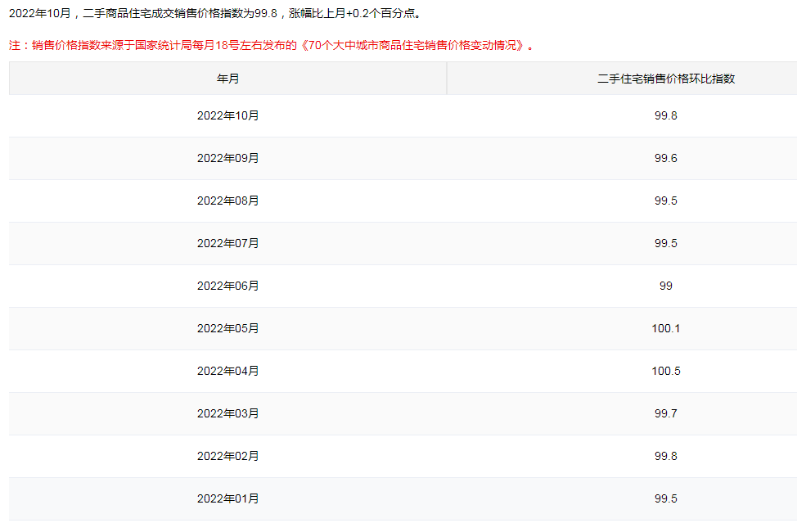This screenshot has width=797, height=532.
Task: Click the 2022年02月 date cell
Action: [x=227, y=456]
